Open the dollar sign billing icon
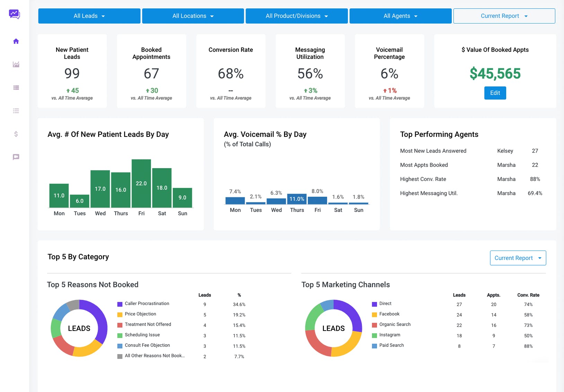Screen dimensions: 564x392 pyautogui.click(x=16, y=134)
